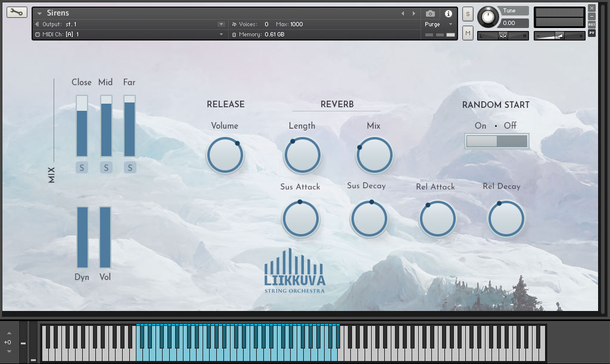
Task: Open the AUX sends panel
Action: [592, 24]
